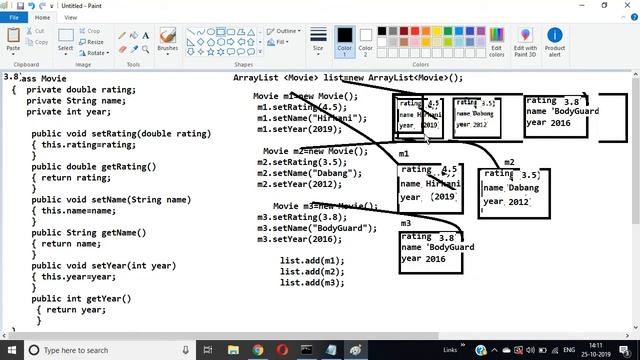Open the line Size dropdown
Image resolution: width=640 pixels, height=360 pixels.
coord(318,41)
